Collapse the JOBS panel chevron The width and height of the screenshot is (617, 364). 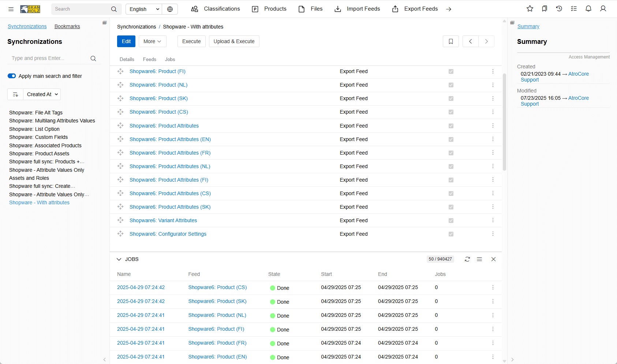(x=119, y=259)
